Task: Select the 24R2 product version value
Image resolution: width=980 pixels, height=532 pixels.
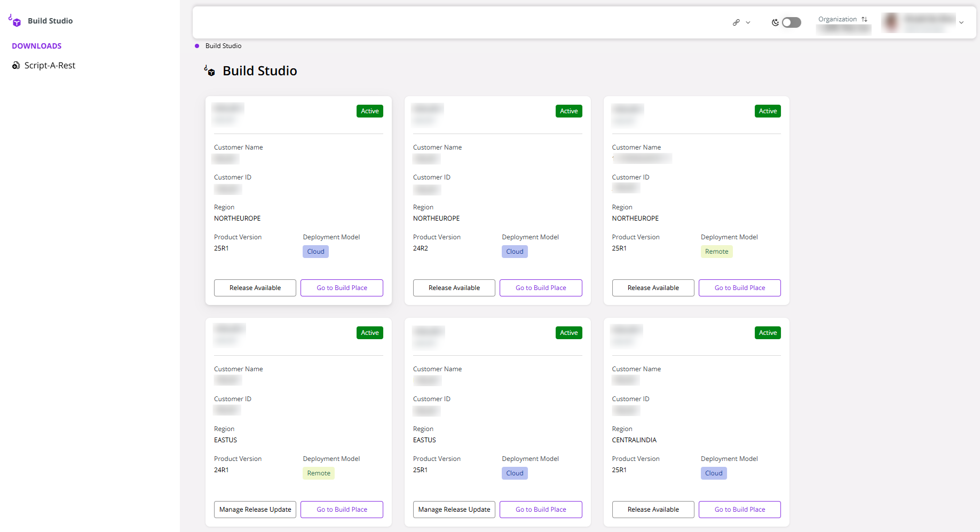Action: coord(421,248)
